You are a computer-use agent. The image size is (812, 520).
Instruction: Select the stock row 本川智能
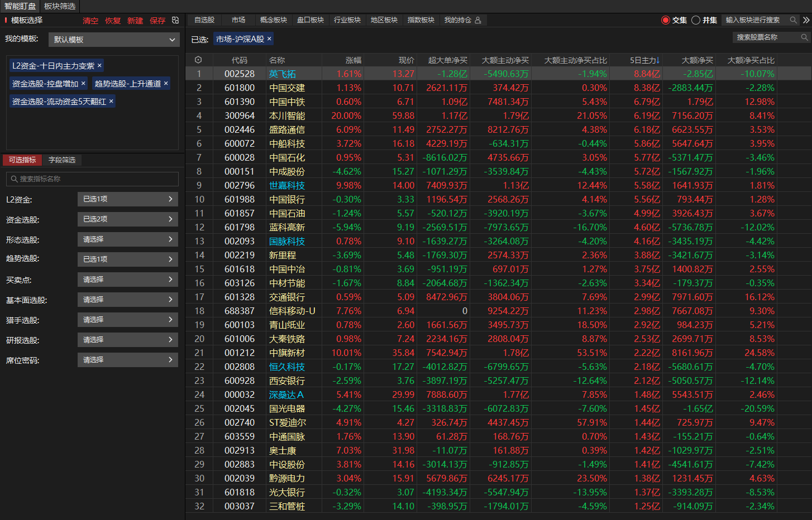click(x=498, y=115)
